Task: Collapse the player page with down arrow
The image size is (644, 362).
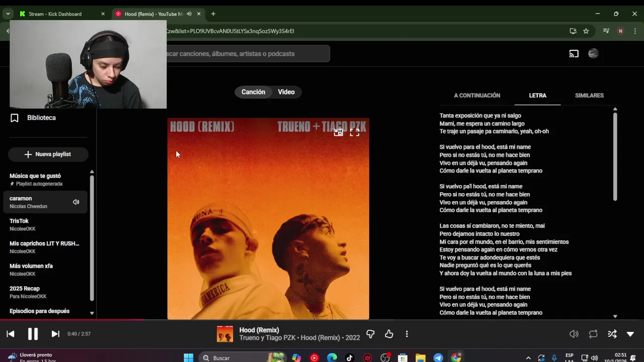Action: pos(630,334)
